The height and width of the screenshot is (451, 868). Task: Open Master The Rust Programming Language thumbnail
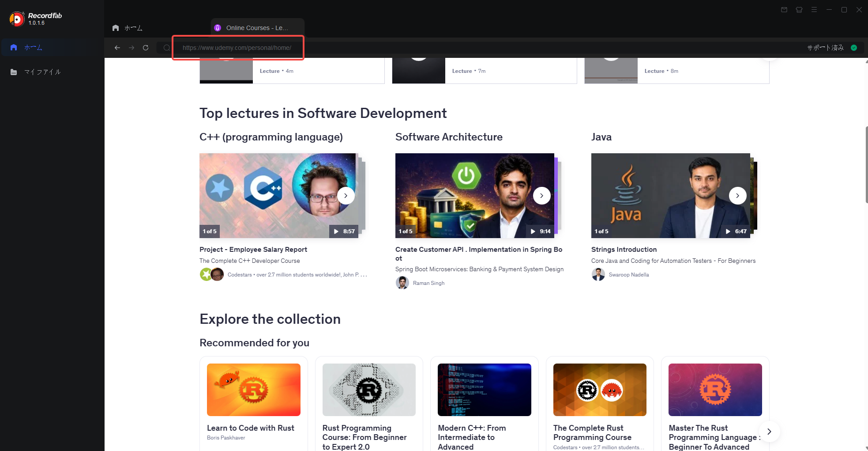[715, 390]
